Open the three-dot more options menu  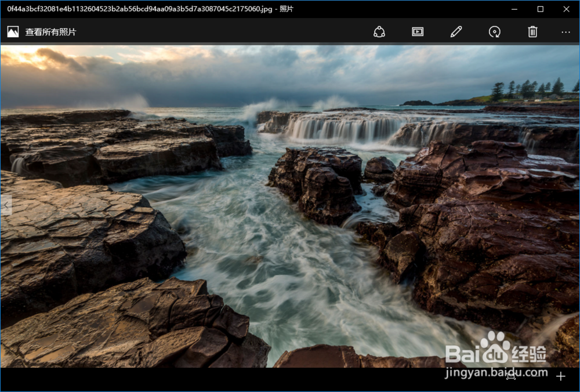(x=565, y=32)
